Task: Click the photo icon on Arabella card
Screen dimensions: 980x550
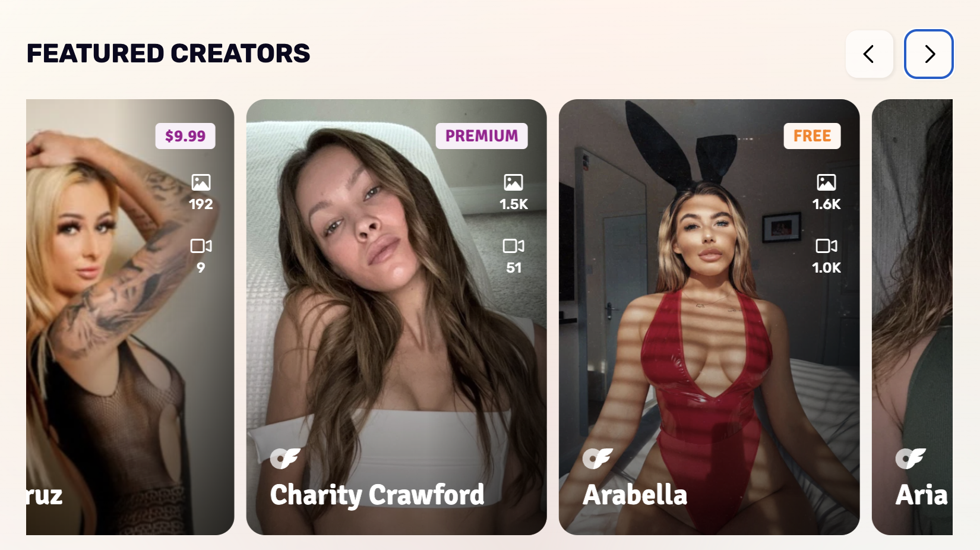Action: pos(826,182)
